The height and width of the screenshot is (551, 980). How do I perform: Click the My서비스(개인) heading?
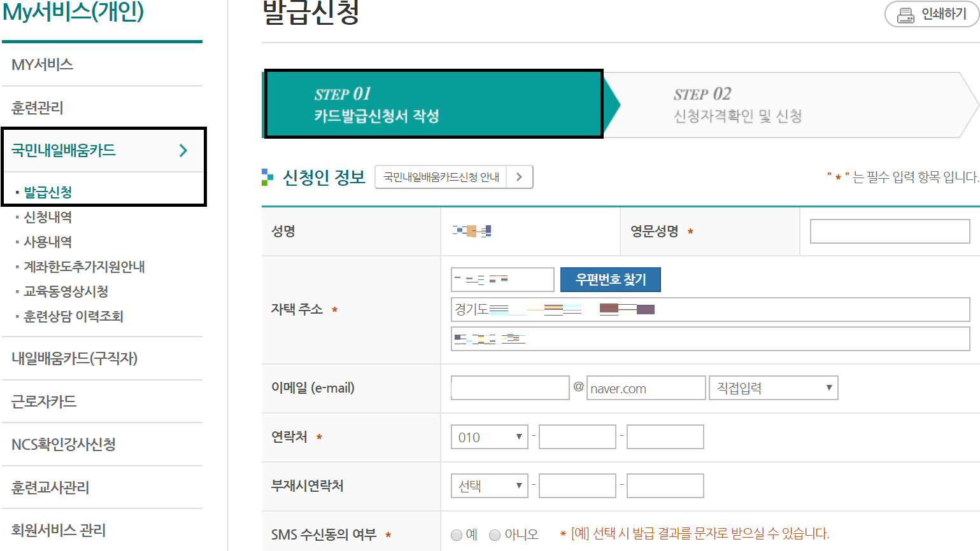point(73,11)
